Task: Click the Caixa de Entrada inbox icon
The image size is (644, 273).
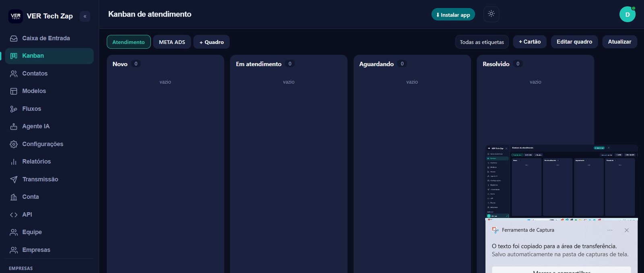Action: coord(14,38)
